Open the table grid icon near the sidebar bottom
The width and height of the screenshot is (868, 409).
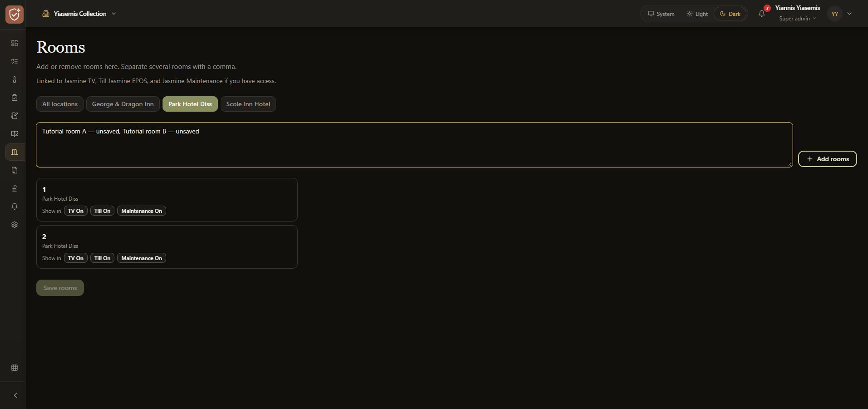click(x=15, y=368)
